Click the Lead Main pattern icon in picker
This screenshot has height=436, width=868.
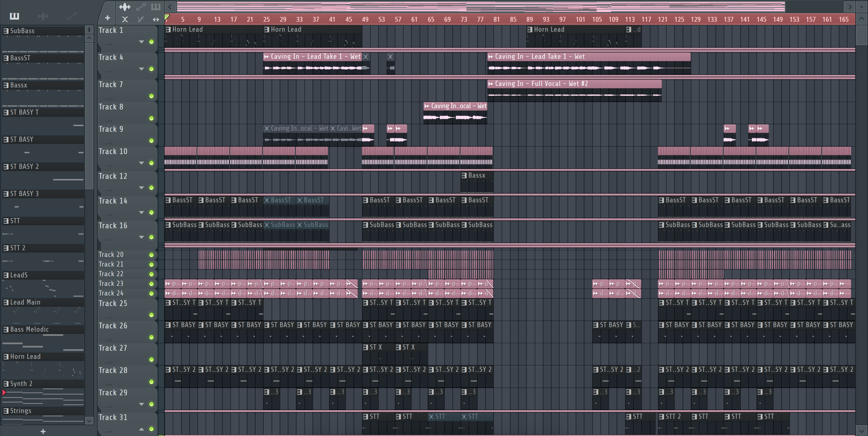(6, 302)
